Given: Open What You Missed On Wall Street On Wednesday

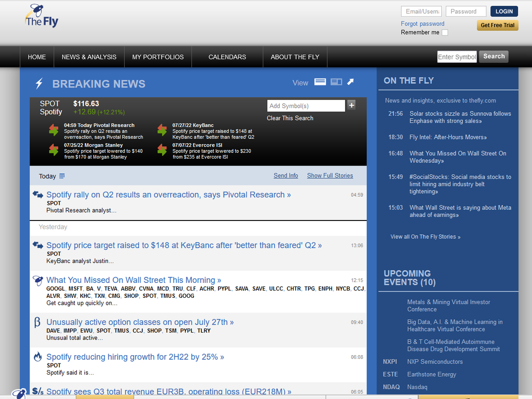Looking at the screenshot, I should 458,157.
